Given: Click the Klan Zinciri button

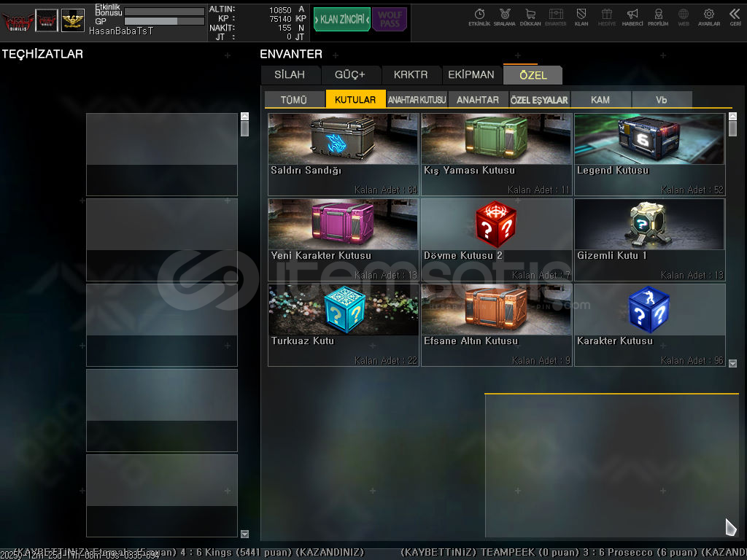Looking at the screenshot, I should tap(341, 20).
